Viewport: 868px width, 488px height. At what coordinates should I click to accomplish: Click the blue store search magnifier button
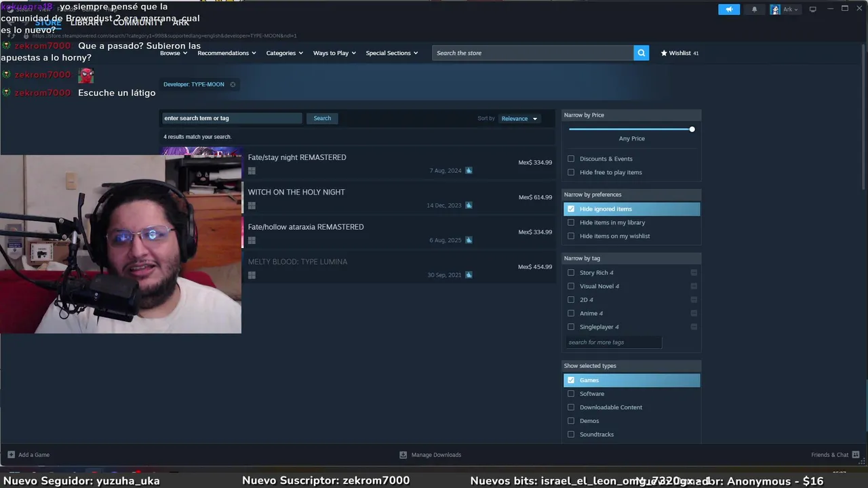coord(641,53)
